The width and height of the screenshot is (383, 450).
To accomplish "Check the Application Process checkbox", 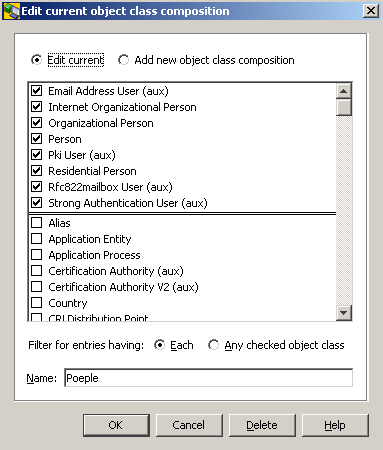I will [37, 255].
